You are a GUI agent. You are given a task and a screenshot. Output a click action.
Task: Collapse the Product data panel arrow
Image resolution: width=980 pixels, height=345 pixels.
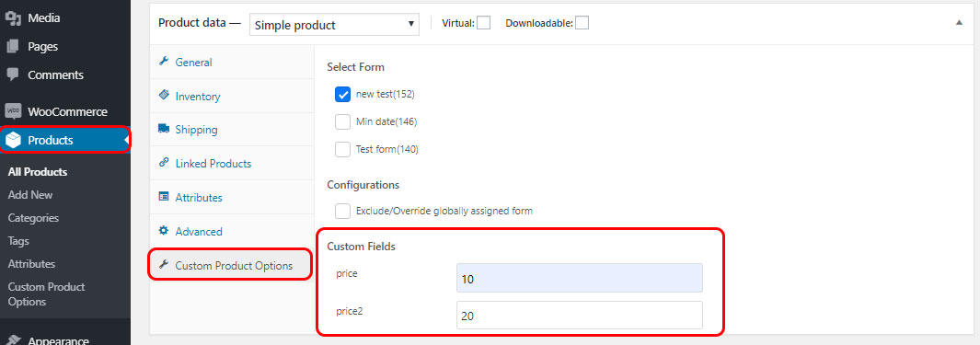tap(959, 22)
